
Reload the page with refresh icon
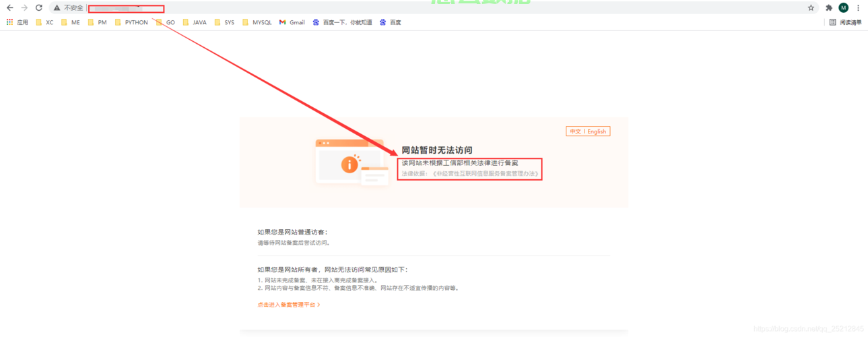pos(39,8)
